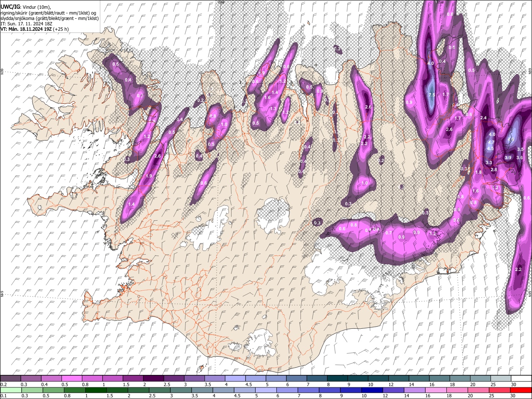Click the 7.5 precipitation value on the map

click(x=431, y=95)
